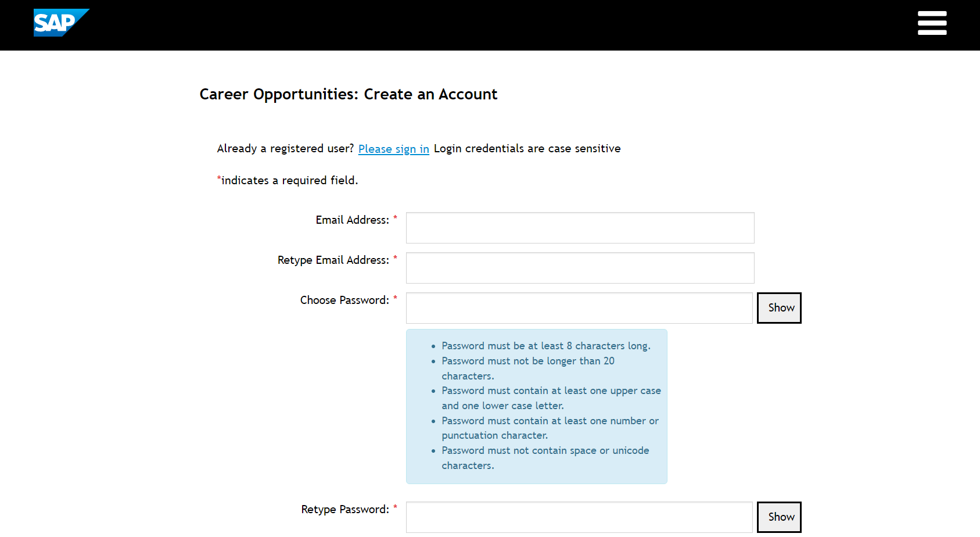Toggle Show for the Retype Password field
The image size is (980, 537).
[779, 517]
